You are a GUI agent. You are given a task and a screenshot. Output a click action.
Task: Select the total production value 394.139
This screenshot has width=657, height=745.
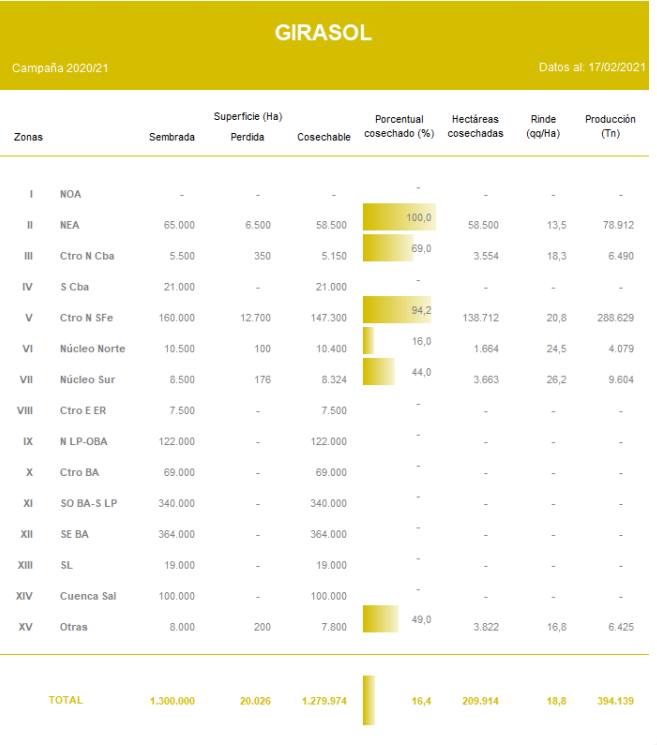point(613,701)
